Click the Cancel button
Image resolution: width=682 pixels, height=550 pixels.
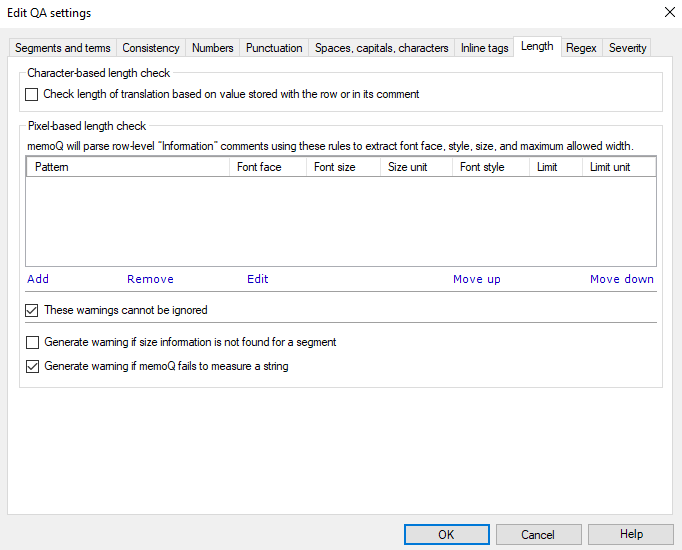pyautogui.click(x=538, y=534)
